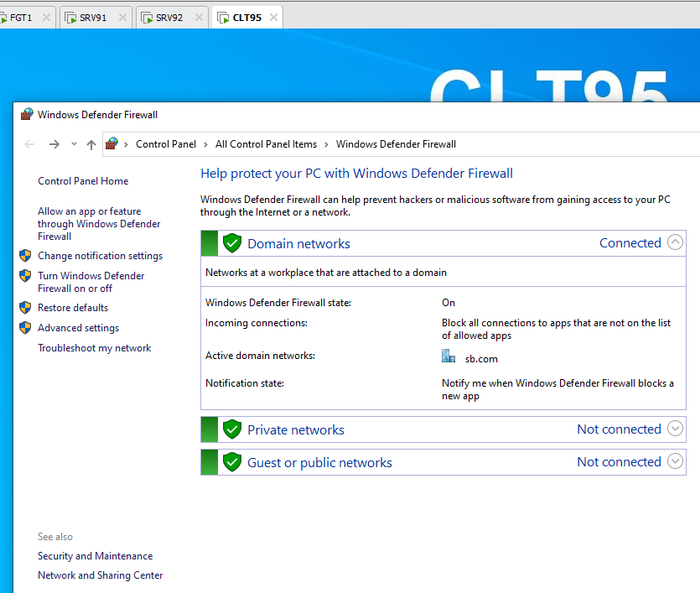Click Not connected status for Private networks
The width and height of the screenshot is (700, 593).
coord(619,429)
